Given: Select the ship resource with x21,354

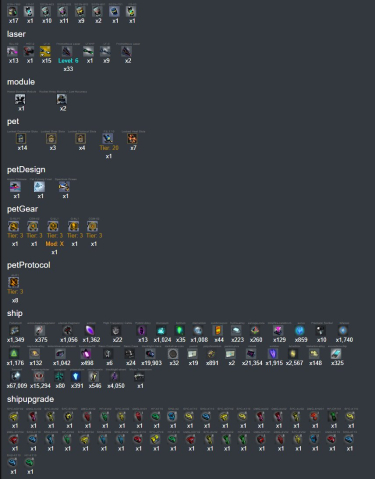Looking at the screenshot, I should click(251, 353).
